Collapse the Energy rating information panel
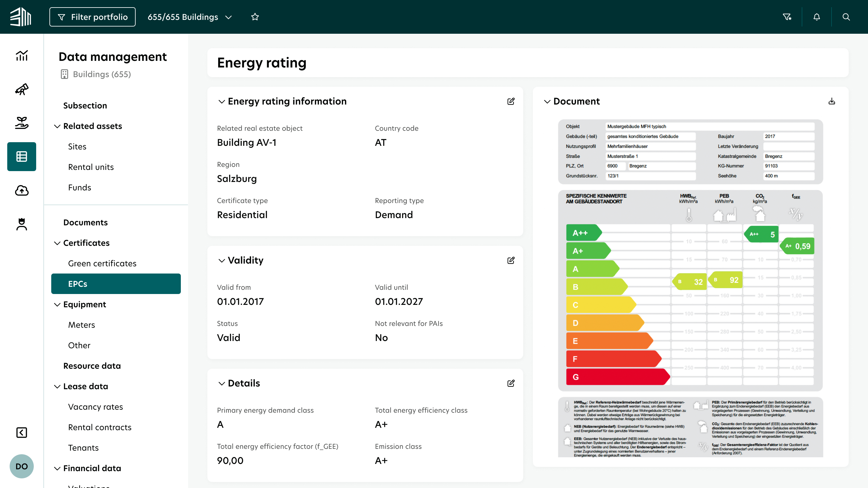Viewport: 868px width, 488px height. [222, 102]
